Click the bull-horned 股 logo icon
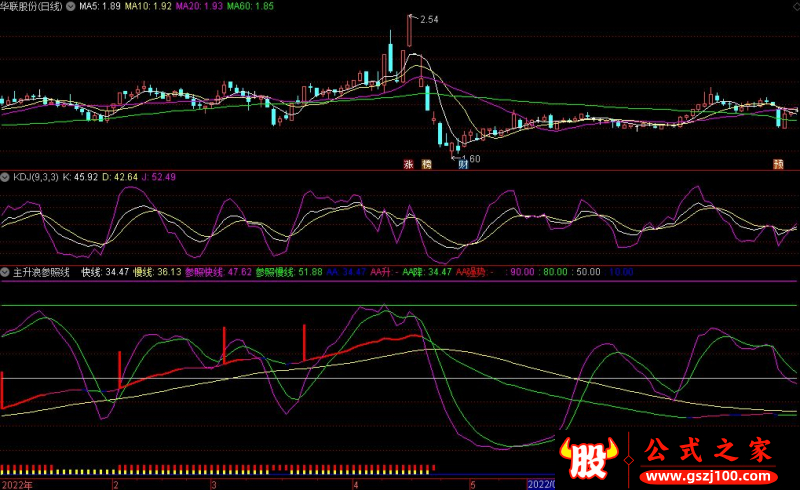The width and height of the screenshot is (800, 490). click(x=589, y=458)
